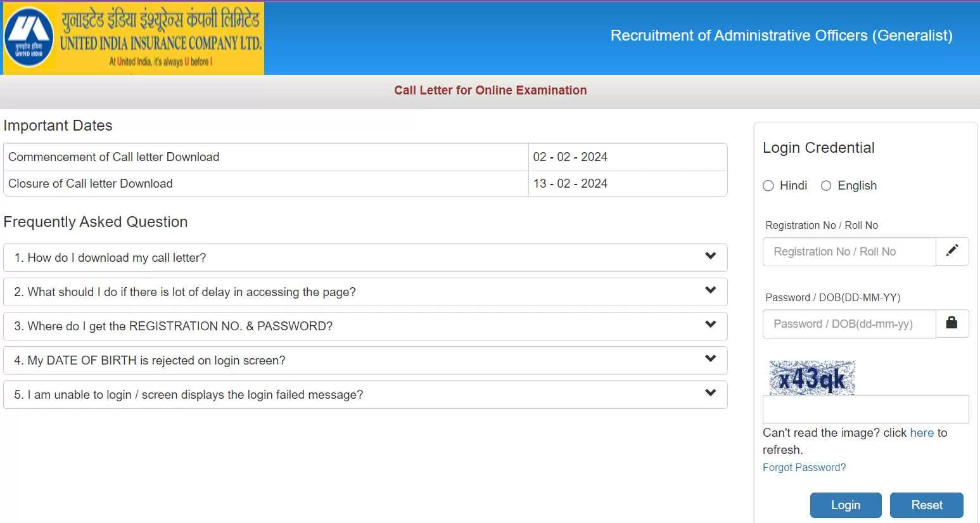Click the captcha text entry box
This screenshot has height=523, width=980.
tap(865, 410)
